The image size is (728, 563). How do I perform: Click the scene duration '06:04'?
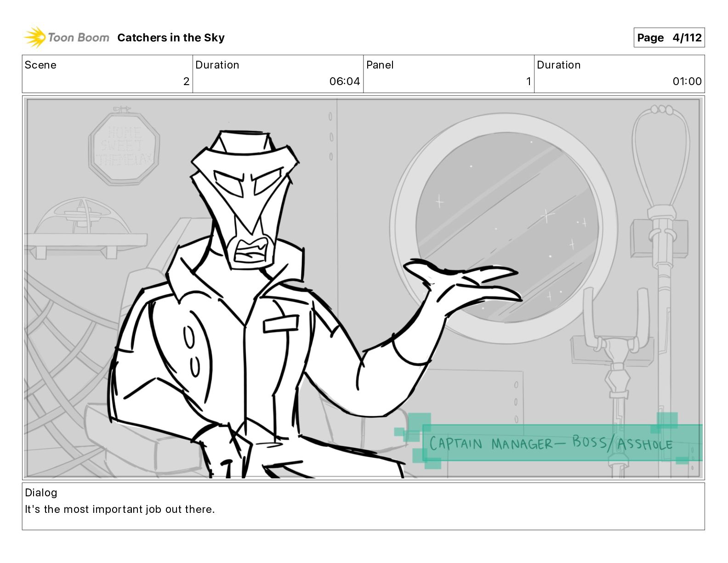pyautogui.click(x=344, y=81)
